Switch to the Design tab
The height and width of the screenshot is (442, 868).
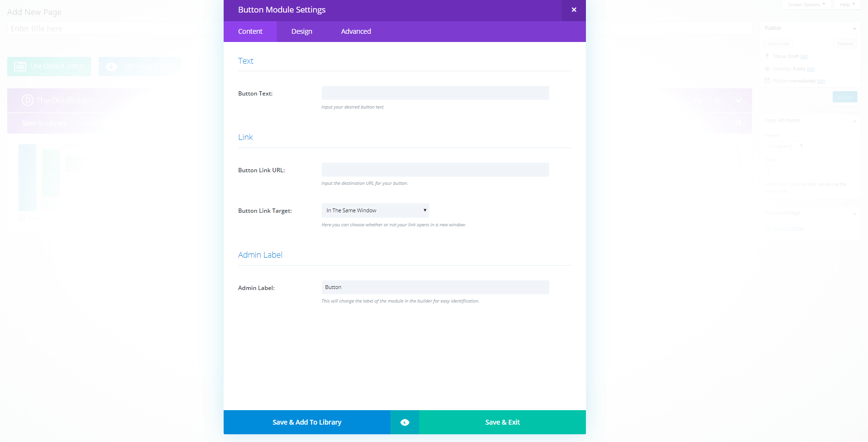(x=301, y=31)
